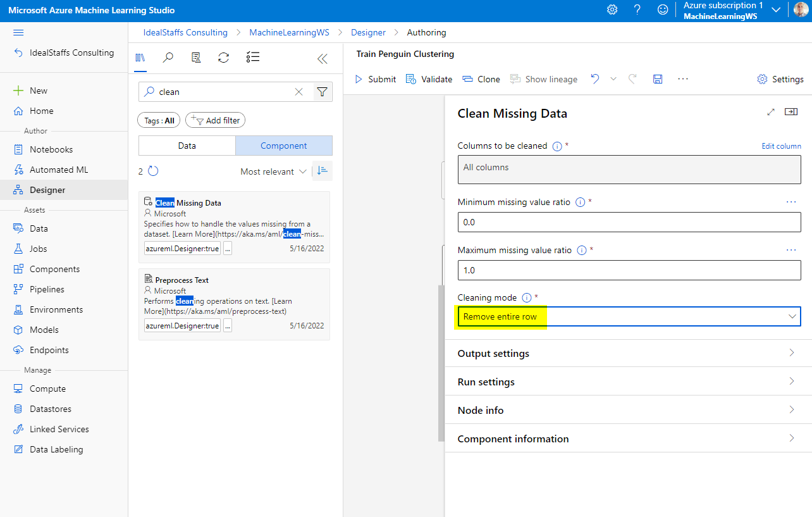Open the feedback smiley icon

(662, 10)
